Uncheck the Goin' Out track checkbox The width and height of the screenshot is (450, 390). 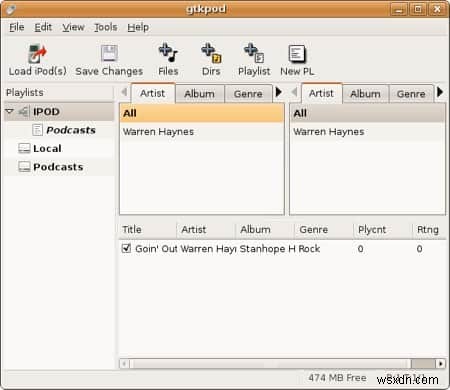[x=126, y=248]
